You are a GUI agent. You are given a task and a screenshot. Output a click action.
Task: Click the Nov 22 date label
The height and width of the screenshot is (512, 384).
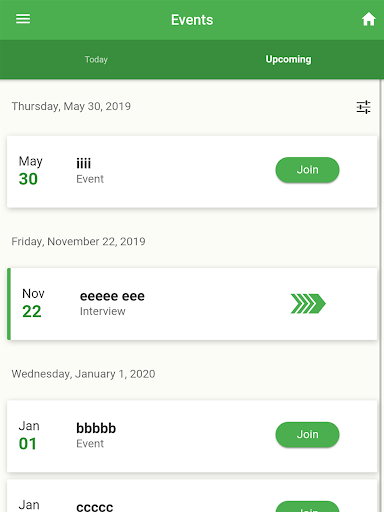(33, 303)
